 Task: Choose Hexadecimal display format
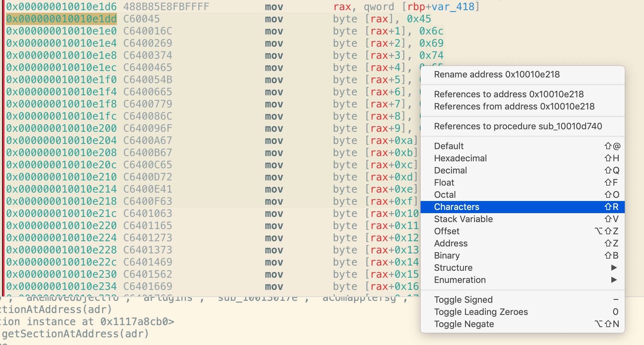(460, 158)
